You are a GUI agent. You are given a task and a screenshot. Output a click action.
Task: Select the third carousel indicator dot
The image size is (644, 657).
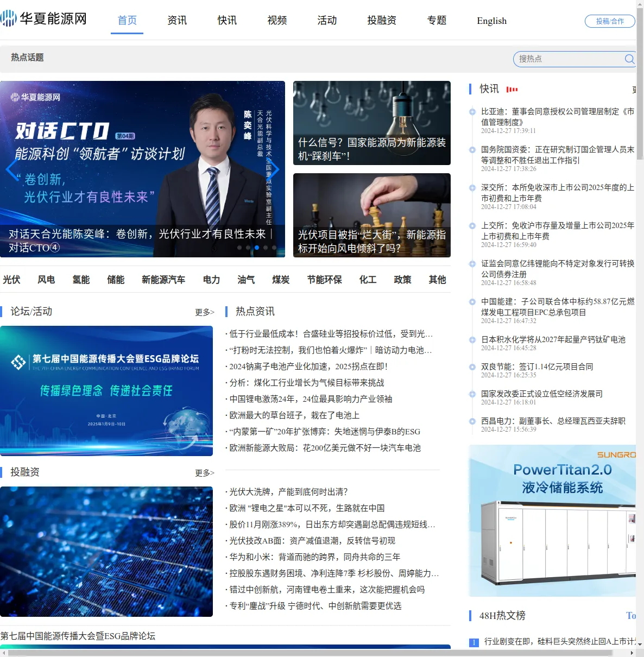click(257, 248)
